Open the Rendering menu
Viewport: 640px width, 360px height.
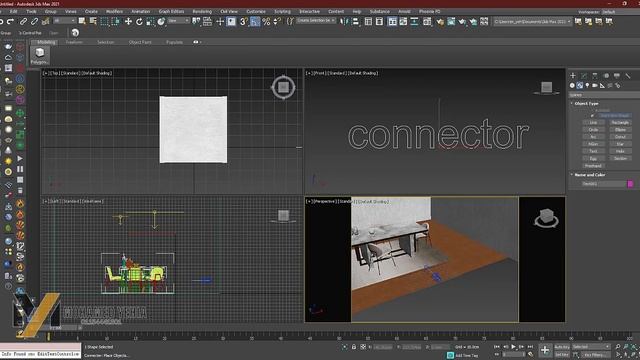coord(202,11)
